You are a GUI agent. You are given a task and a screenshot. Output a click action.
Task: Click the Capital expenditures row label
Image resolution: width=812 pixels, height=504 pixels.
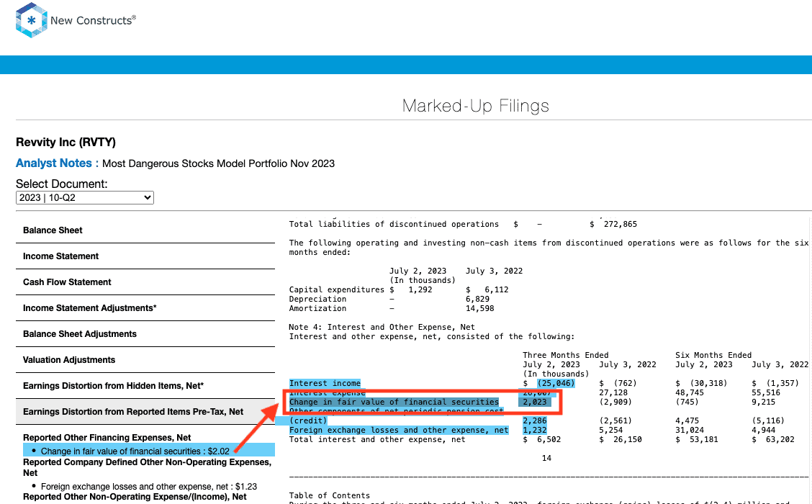click(x=337, y=289)
